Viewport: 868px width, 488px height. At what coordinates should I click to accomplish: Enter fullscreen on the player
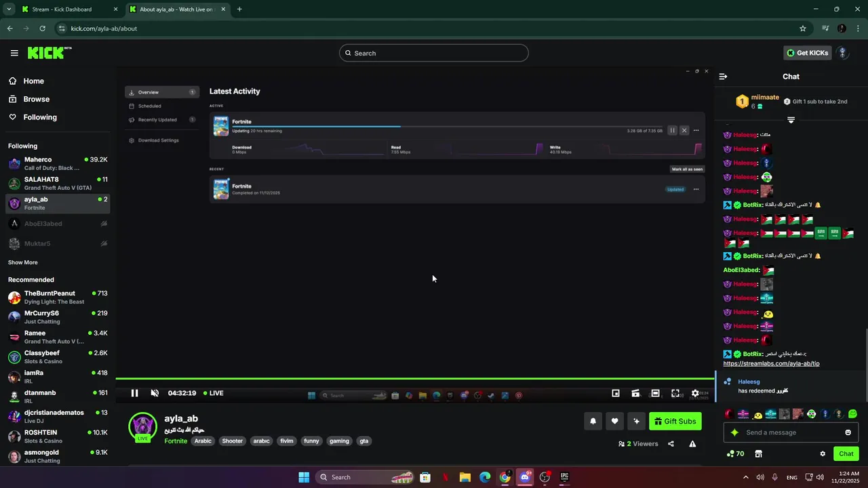pos(675,393)
